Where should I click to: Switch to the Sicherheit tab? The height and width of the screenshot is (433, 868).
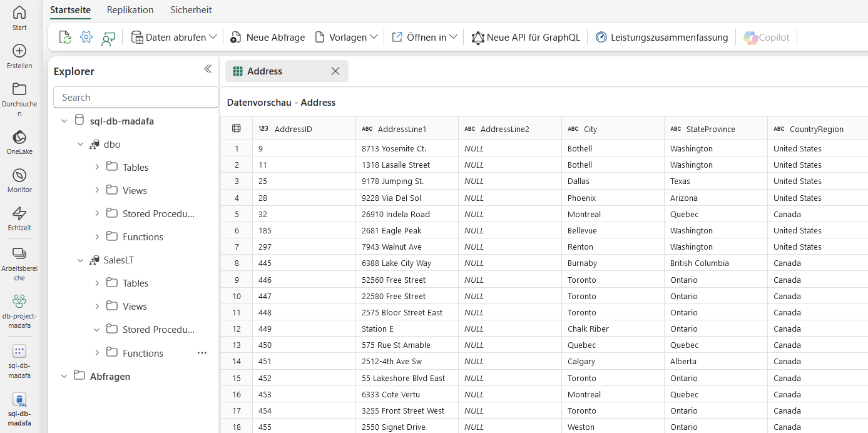191,10
